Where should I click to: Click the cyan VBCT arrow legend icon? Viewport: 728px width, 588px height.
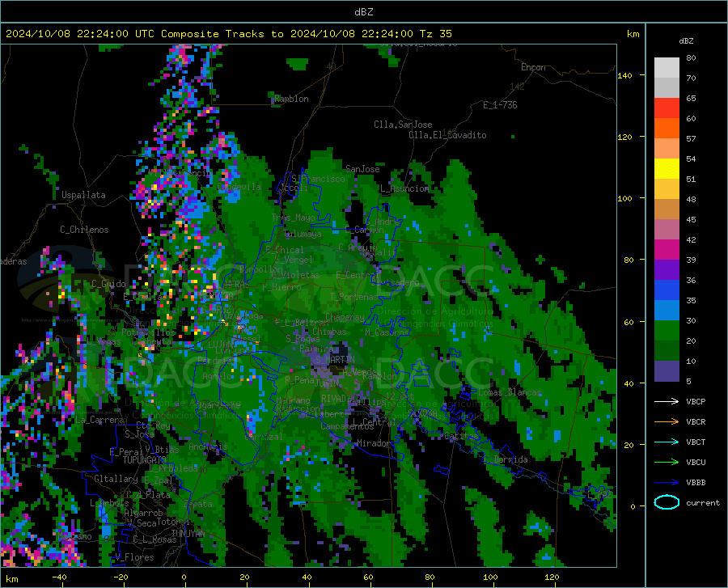(667, 442)
